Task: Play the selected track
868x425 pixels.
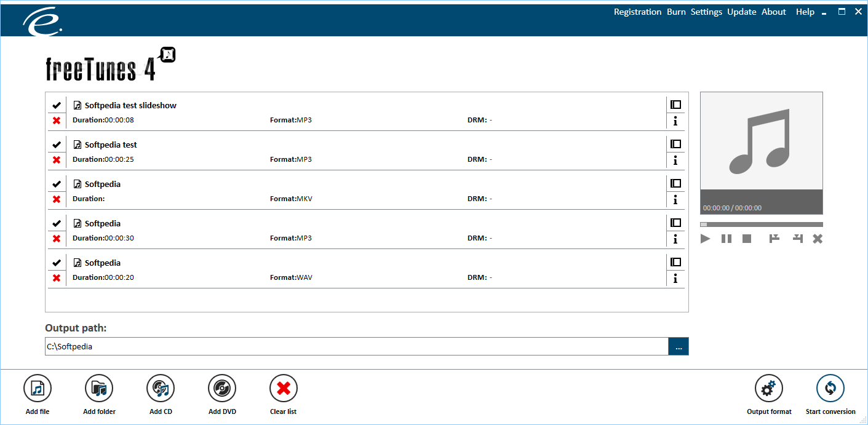Action: (x=706, y=239)
